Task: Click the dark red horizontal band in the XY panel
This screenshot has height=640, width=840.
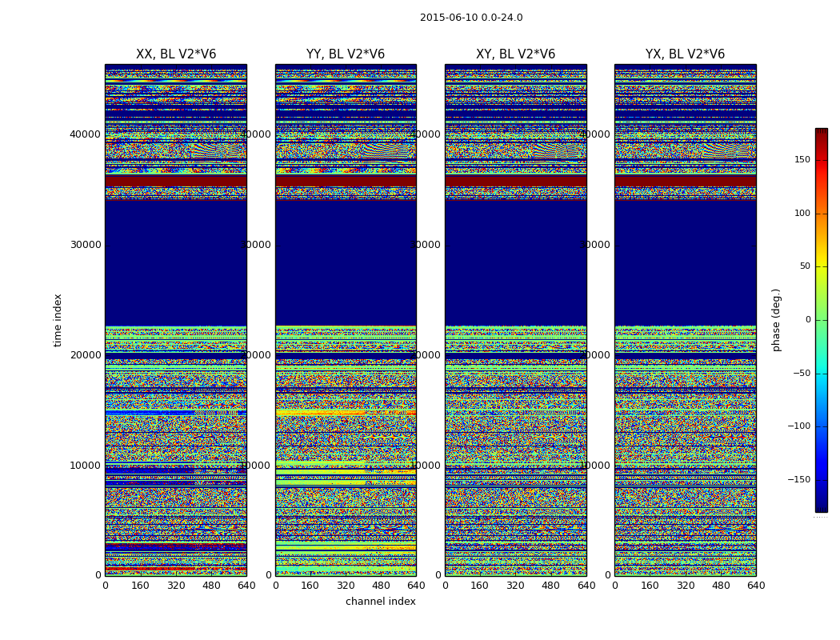Action: click(515, 182)
